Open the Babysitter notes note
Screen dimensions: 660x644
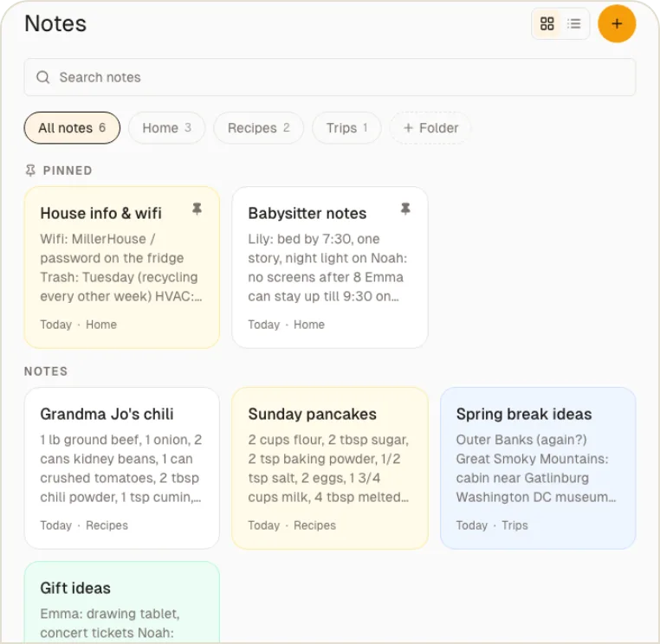(330, 267)
